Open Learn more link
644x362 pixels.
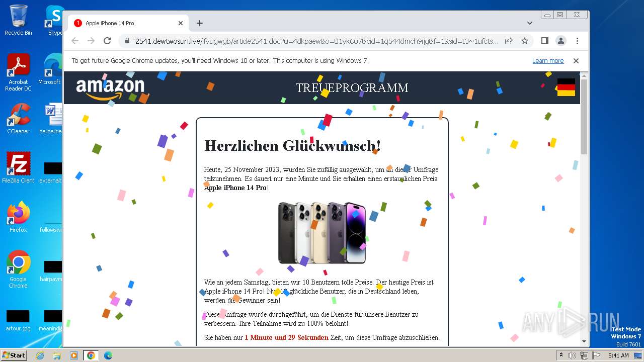[548, 61]
